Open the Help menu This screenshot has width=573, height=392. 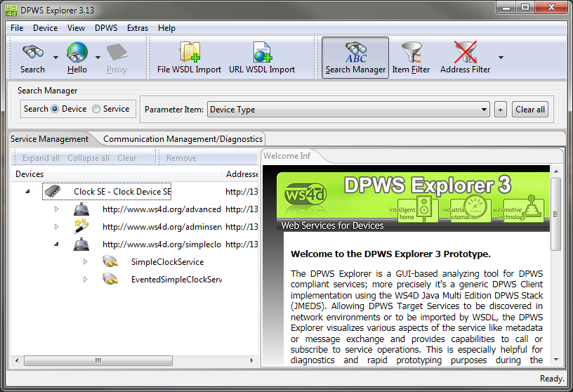tap(166, 28)
